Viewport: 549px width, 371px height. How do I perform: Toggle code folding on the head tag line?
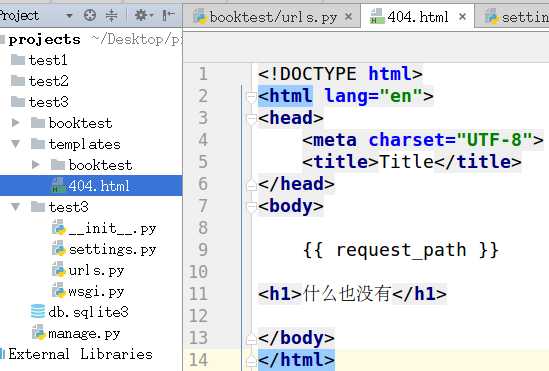coord(251,119)
